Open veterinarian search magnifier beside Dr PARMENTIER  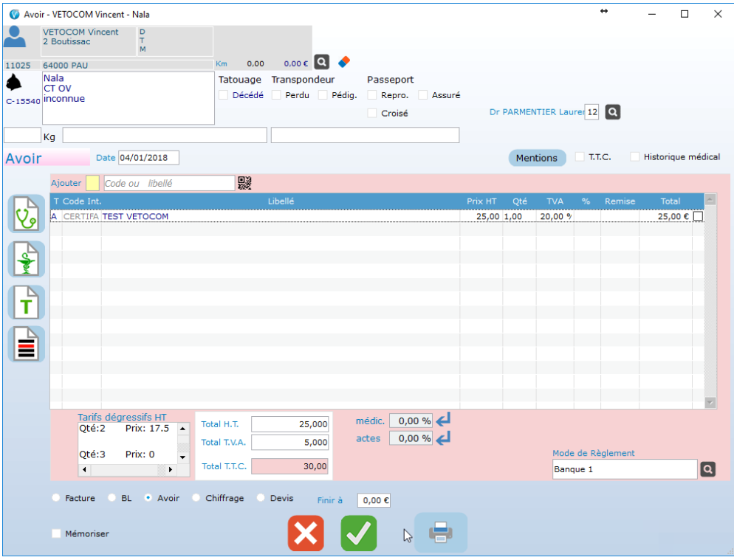pos(613,112)
